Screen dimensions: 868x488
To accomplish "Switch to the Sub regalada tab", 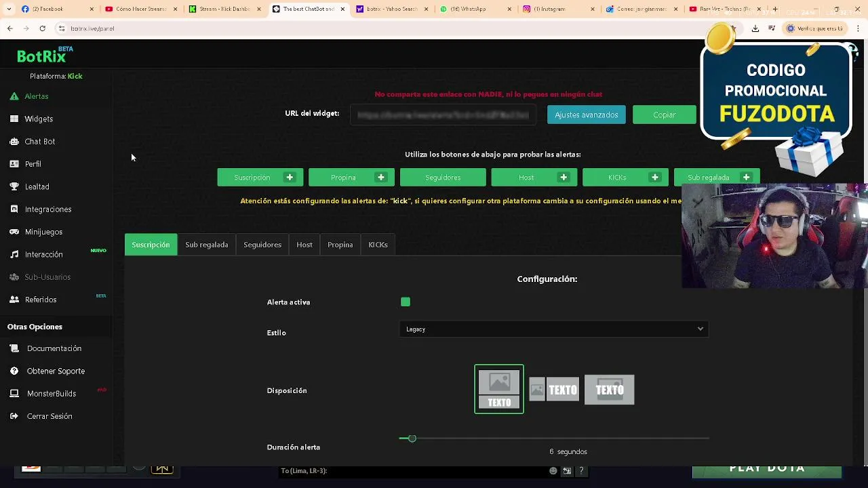I will coord(207,245).
